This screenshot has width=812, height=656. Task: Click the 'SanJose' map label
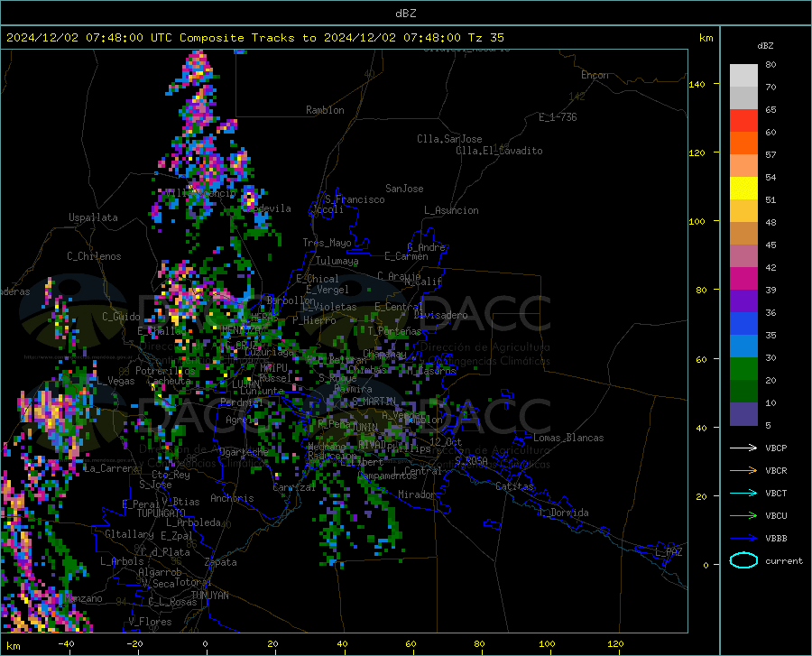click(404, 189)
